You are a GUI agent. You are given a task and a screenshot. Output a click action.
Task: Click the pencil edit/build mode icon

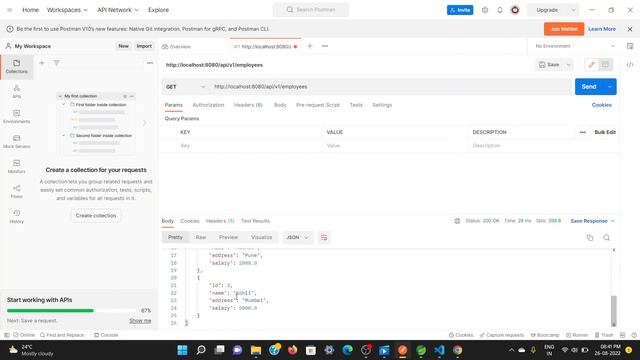tap(591, 64)
